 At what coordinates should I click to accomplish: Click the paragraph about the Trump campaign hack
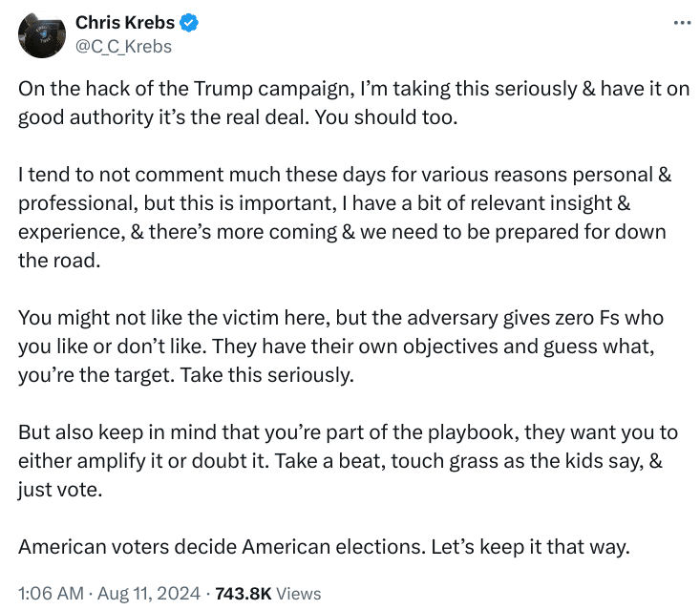coord(353,103)
